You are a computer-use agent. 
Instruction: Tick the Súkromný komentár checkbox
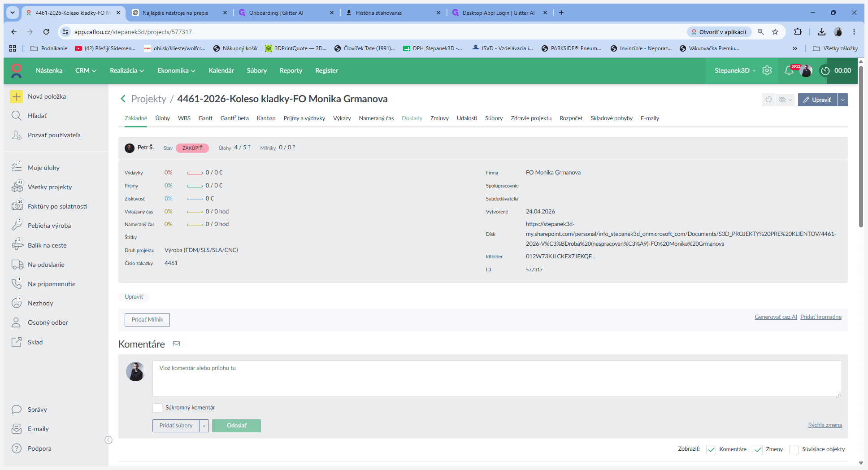coord(157,408)
